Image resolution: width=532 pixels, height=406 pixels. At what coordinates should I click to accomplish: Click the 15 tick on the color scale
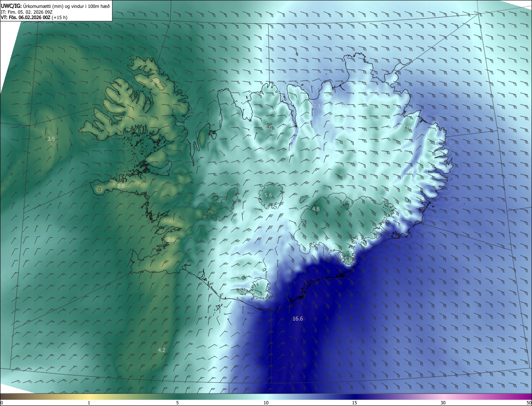pyautogui.click(x=355, y=403)
